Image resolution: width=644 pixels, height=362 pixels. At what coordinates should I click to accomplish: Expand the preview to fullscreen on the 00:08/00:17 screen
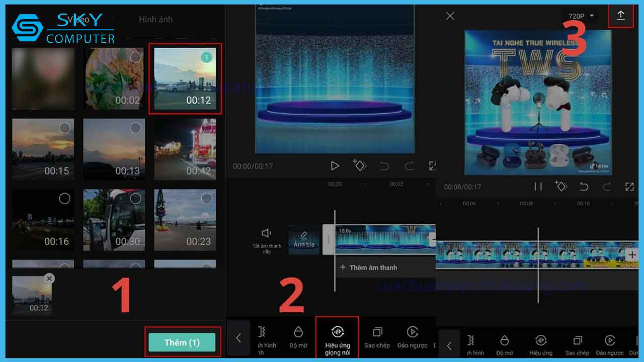(x=629, y=187)
